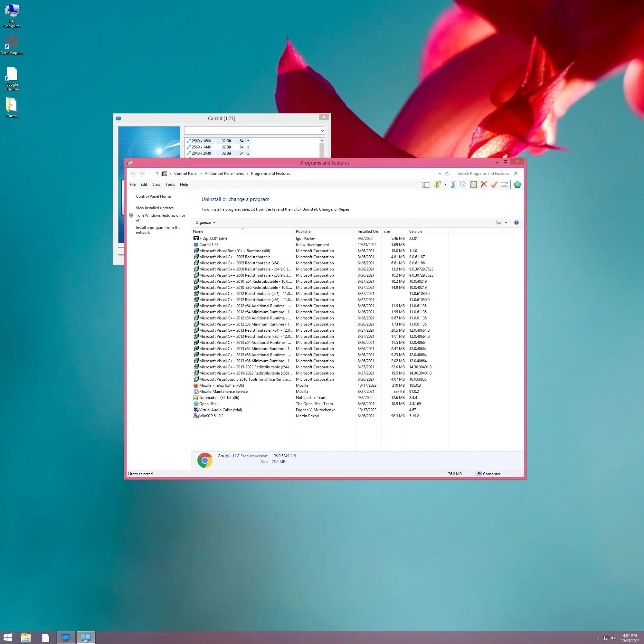
Task: Select Mozilla Firefox in the program list
Action: pyautogui.click(x=221, y=385)
